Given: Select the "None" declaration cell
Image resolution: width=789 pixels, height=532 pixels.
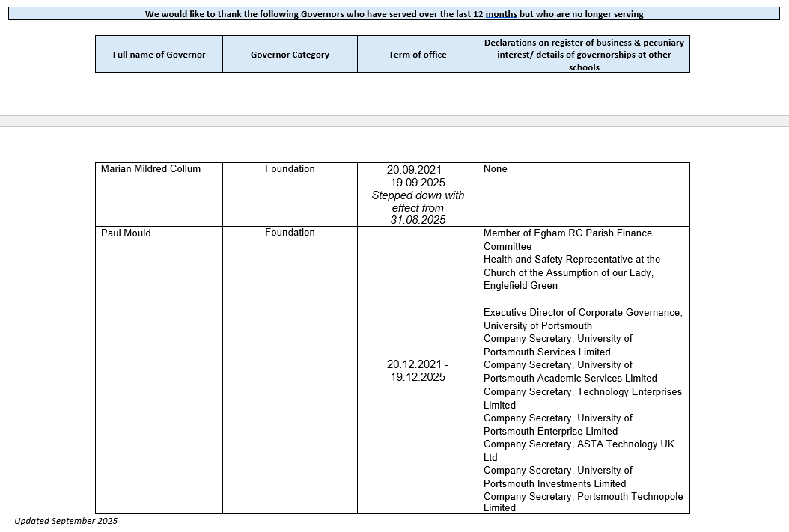Looking at the screenshot, I should pos(495,169).
